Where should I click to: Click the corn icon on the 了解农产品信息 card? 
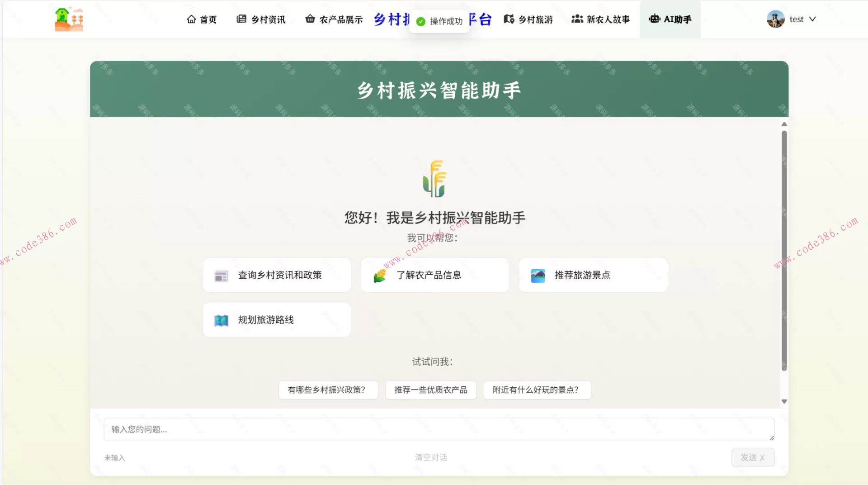pos(380,275)
